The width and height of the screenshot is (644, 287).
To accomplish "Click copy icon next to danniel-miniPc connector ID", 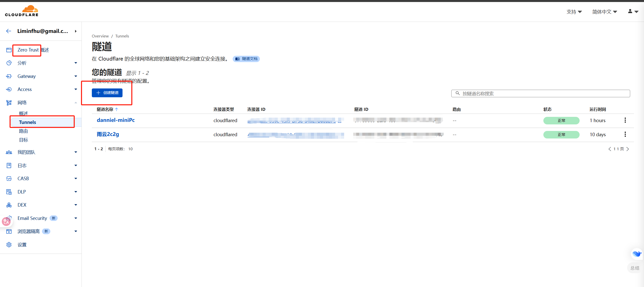I will 340,121.
